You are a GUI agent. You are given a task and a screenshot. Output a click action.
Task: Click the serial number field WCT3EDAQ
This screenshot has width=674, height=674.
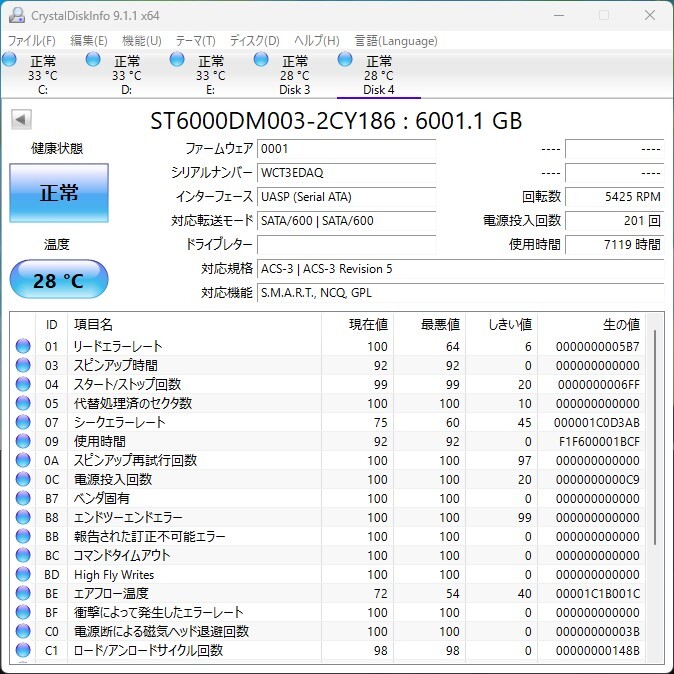click(346, 173)
